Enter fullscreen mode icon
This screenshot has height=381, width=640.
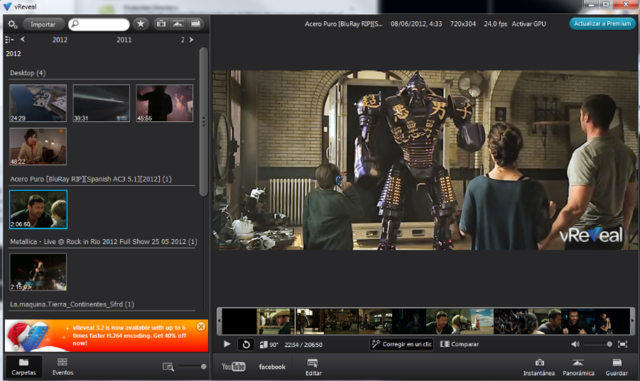tap(622, 344)
